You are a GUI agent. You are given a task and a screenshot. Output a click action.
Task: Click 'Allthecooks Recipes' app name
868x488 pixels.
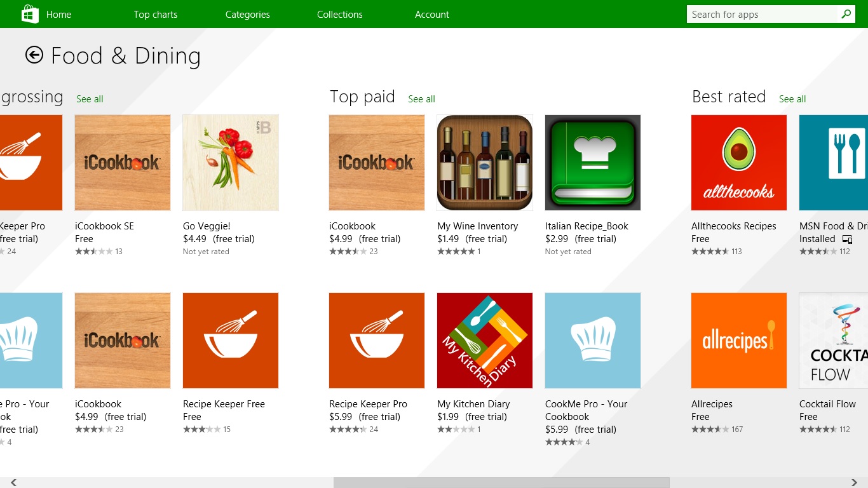coord(734,226)
